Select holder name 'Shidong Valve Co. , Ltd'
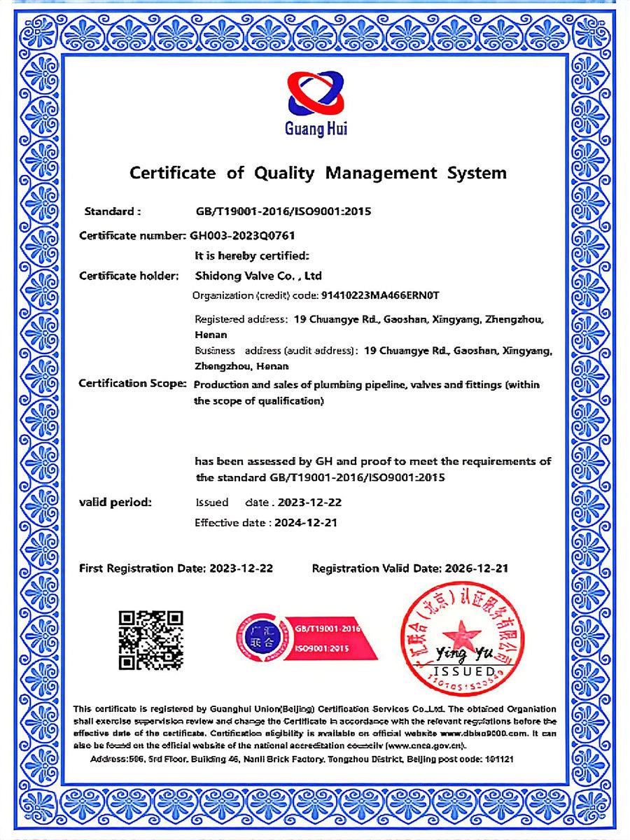The image size is (630, 840). (x=258, y=276)
